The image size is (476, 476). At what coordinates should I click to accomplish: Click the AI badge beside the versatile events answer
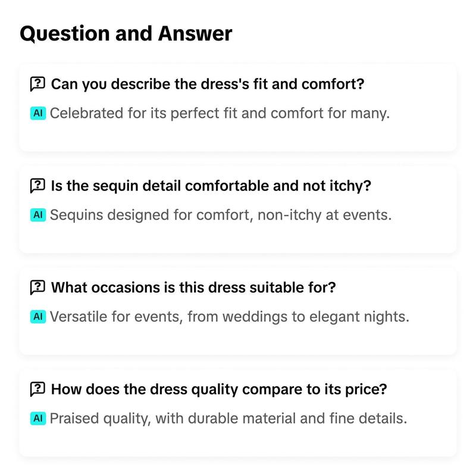(38, 317)
